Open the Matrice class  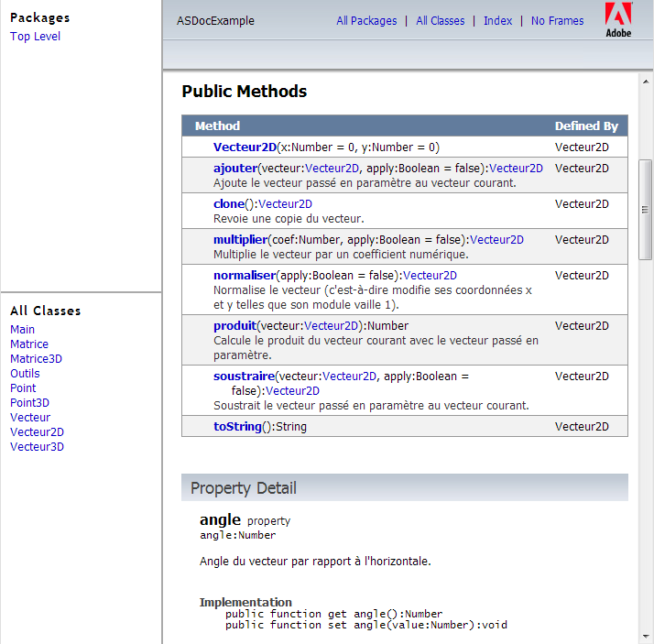click(x=29, y=344)
